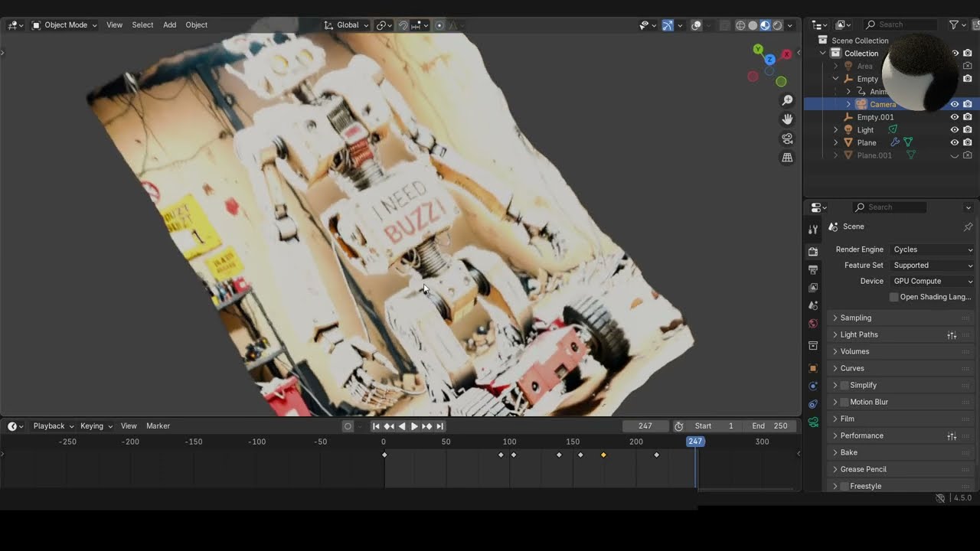Open the Render properties tab

pyautogui.click(x=813, y=251)
